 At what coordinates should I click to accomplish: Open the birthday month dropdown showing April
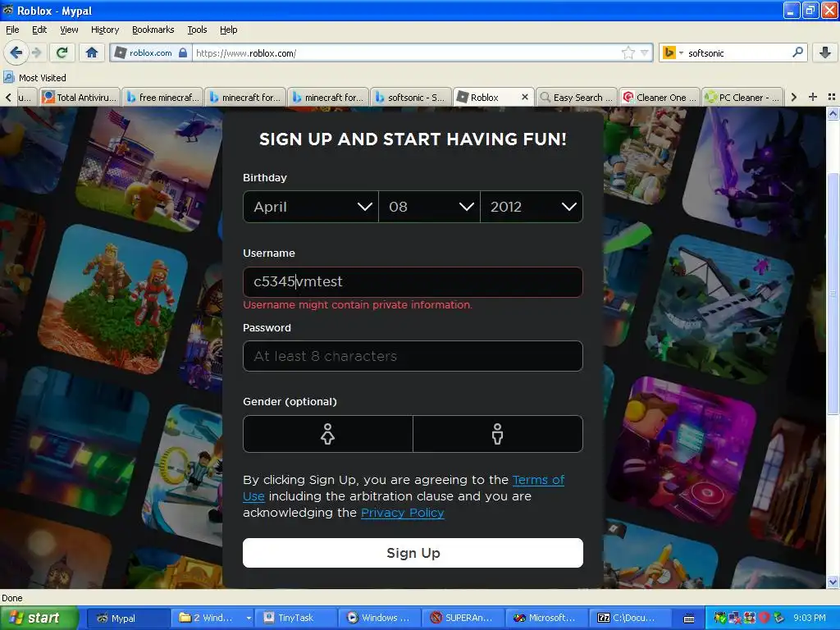(311, 207)
